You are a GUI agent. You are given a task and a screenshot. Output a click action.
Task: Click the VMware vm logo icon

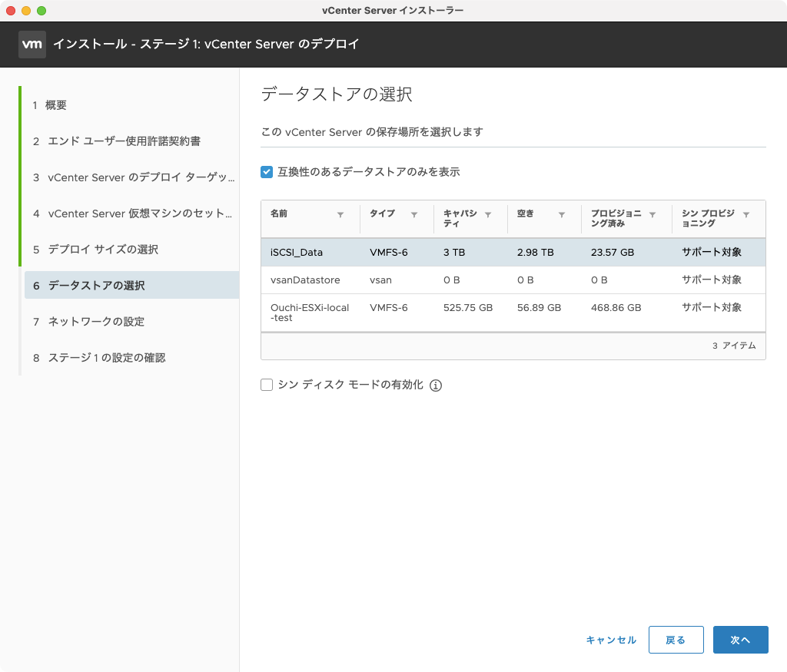(32, 45)
